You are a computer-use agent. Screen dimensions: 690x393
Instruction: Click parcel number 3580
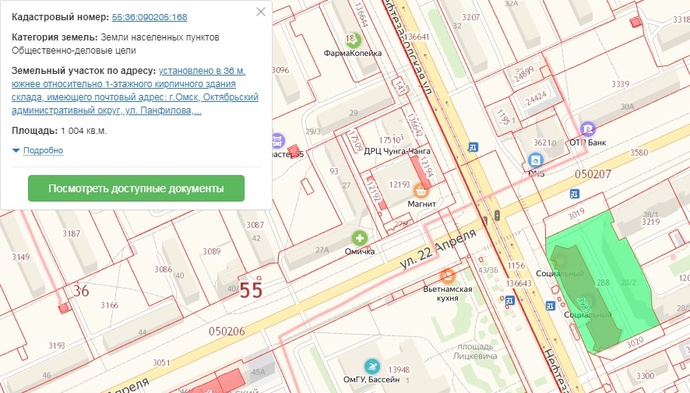point(639,152)
